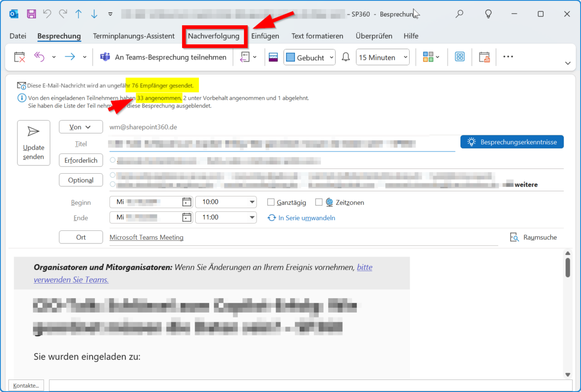Switch to the Terminplanungs-Assistent tab
The height and width of the screenshot is (392, 581).
click(134, 36)
